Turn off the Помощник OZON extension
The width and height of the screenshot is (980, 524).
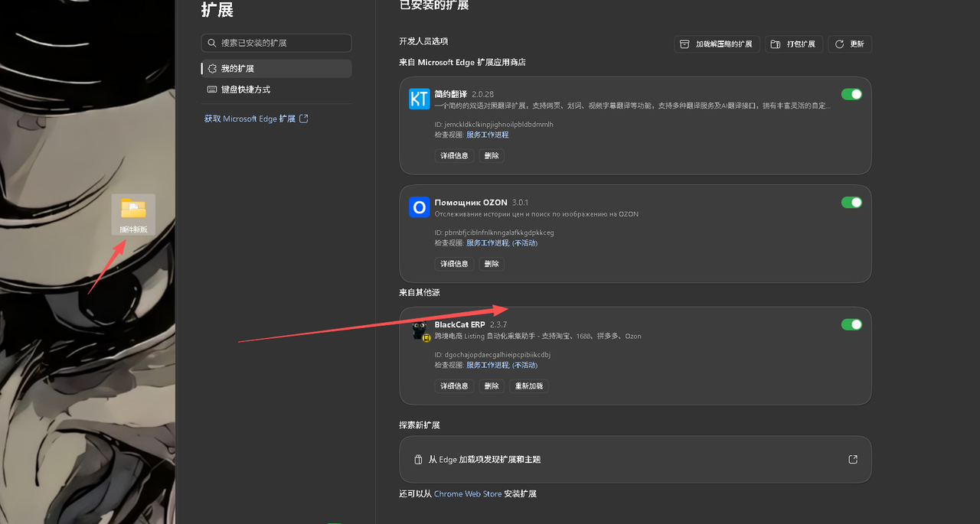click(851, 203)
